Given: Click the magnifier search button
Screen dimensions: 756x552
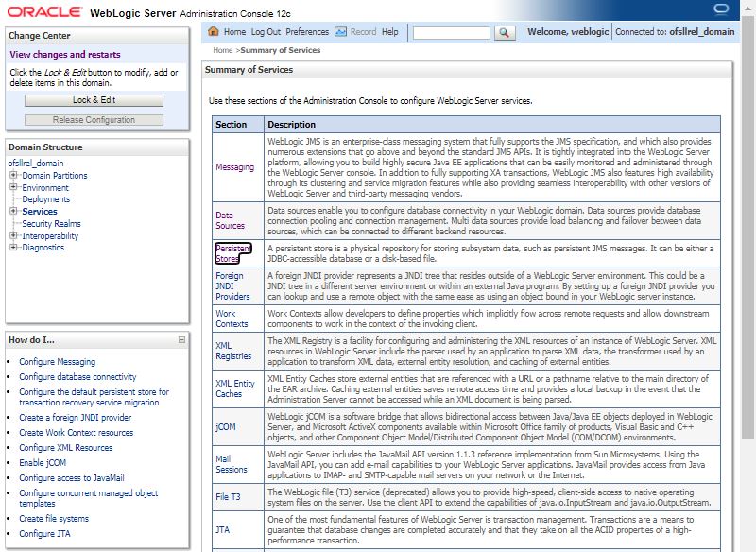Looking at the screenshot, I should coord(505,32).
